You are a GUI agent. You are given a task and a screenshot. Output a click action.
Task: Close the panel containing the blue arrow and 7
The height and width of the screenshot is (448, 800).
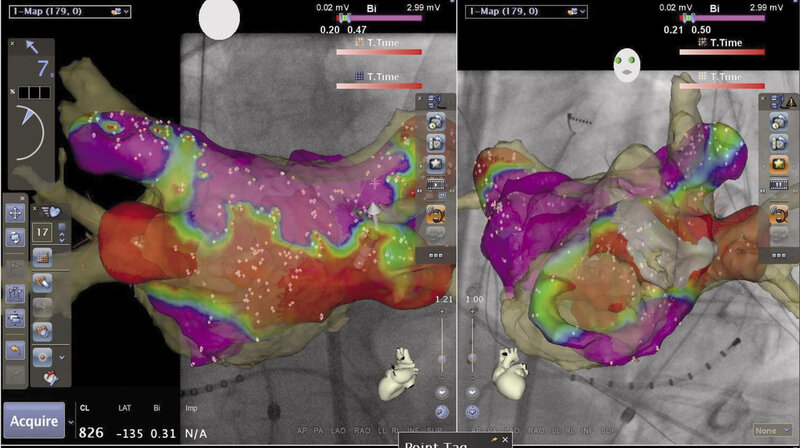click(12, 44)
